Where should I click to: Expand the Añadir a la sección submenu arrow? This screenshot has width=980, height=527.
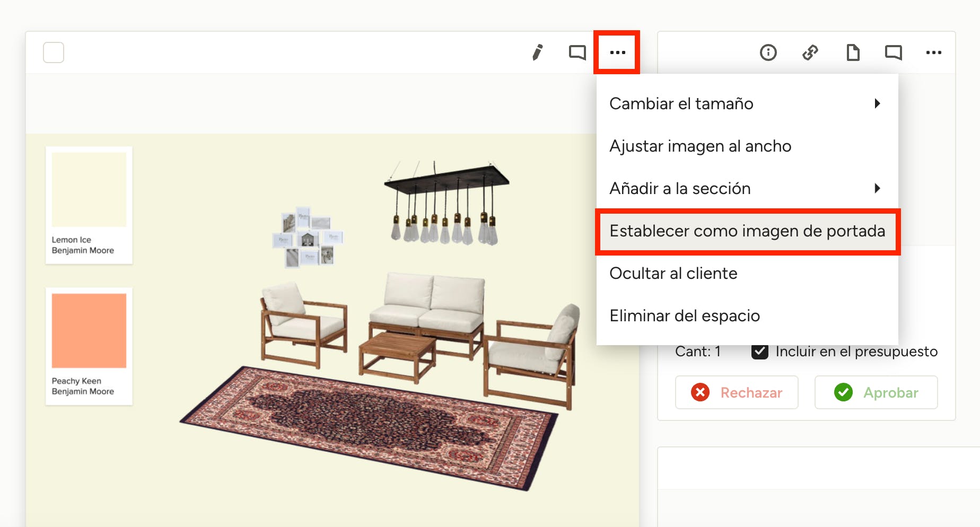(877, 188)
